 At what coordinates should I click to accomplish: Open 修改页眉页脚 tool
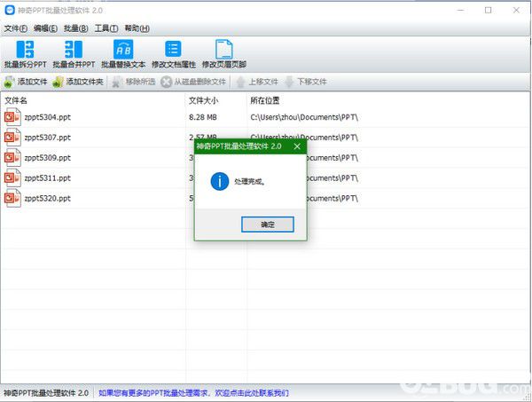click(x=224, y=54)
